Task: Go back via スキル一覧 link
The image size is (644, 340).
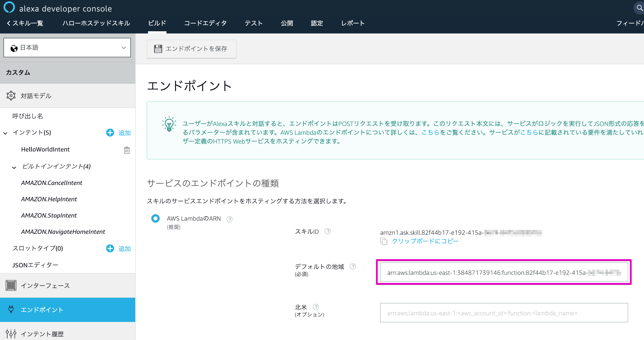Action: tap(25, 23)
